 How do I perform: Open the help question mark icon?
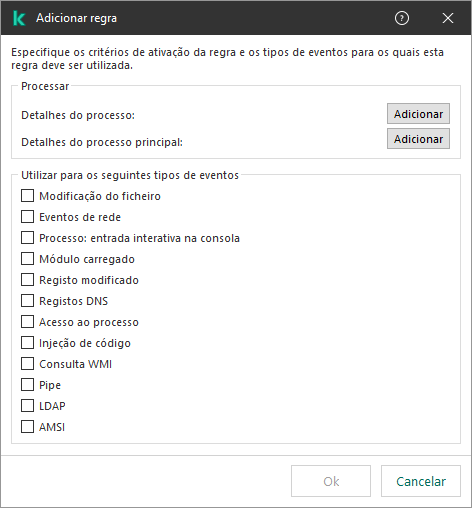tap(402, 18)
